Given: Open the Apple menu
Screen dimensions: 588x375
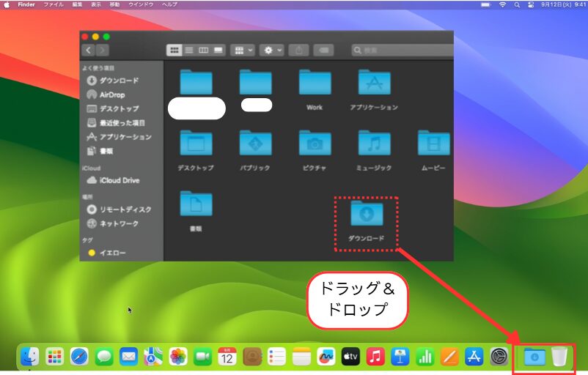Looking at the screenshot, I should 7,4.
